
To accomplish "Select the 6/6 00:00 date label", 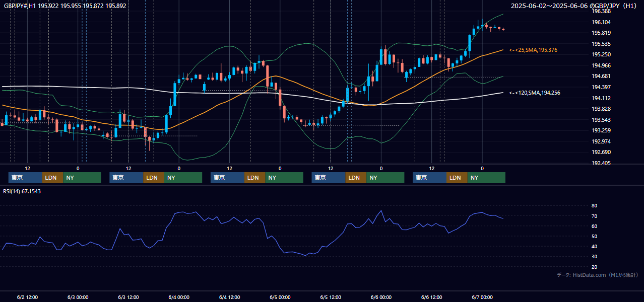I will click(381, 297).
